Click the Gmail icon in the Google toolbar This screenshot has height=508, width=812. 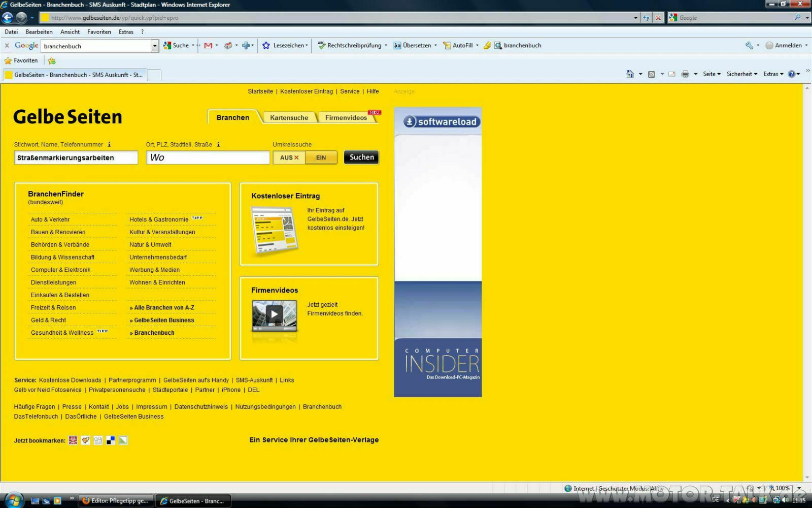(208, 45)
